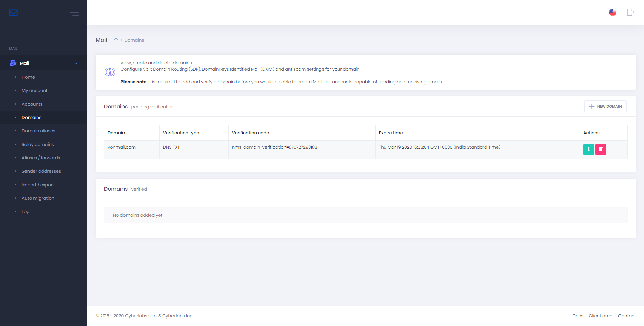Image resolution: width=644 pixels, height=326 pixels.
Task: Show info for vonmail.com domain
Action: pos(588,149)
